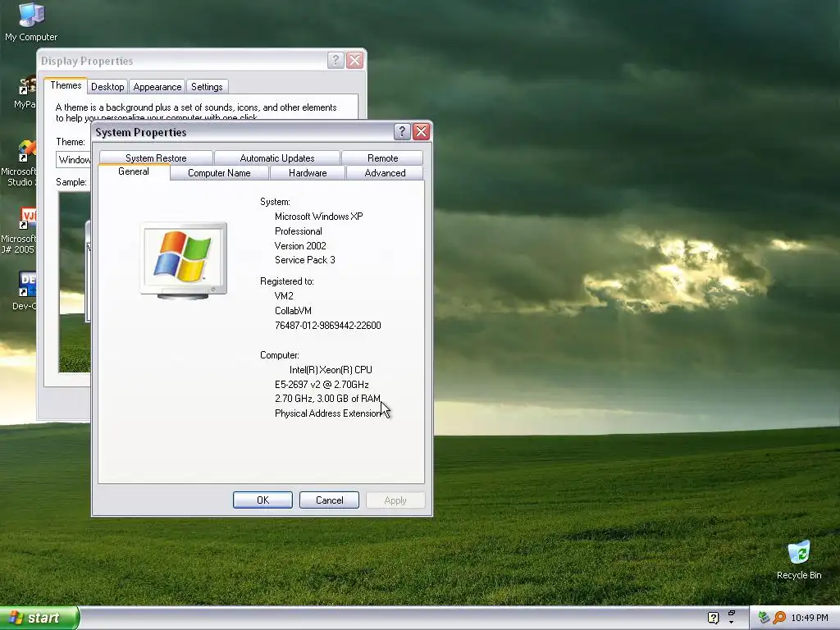Click the 10:49 PM taskbar clock
Viewport: 840px width, 630px height.
click(x=810, y=618)
